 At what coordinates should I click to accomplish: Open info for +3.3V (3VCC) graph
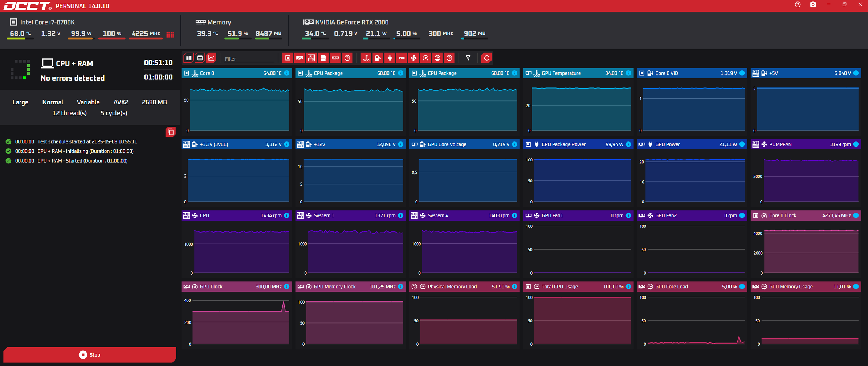pos(287,144)
